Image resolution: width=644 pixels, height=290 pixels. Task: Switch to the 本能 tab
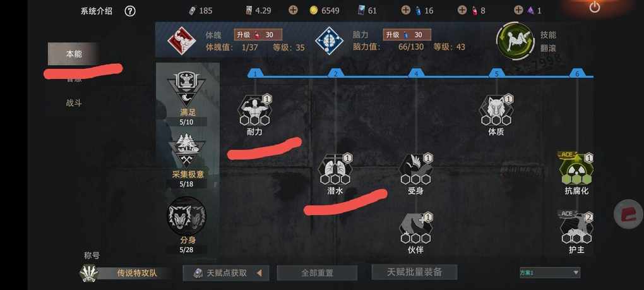click(73, 54)
